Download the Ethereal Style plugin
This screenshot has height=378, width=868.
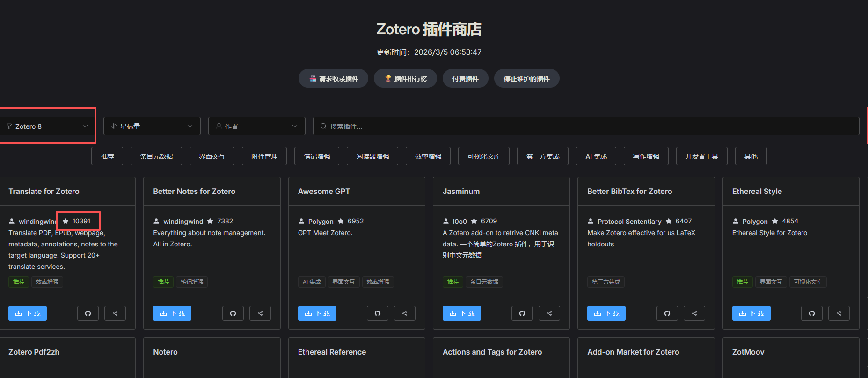coord(751,313)
